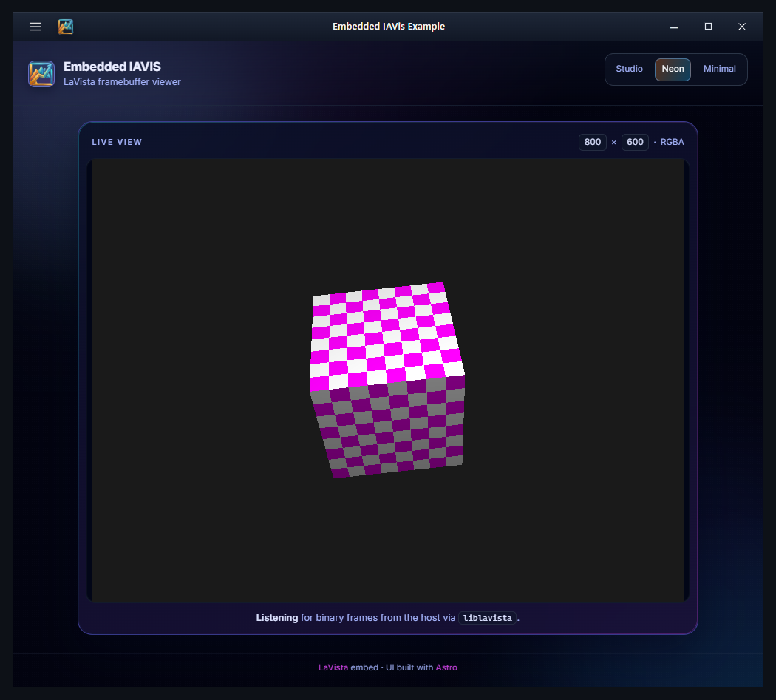Image resolution: width=776 pixels, height=700 pixels.
Task: Select the Neon theme
Action: (673, 69)
